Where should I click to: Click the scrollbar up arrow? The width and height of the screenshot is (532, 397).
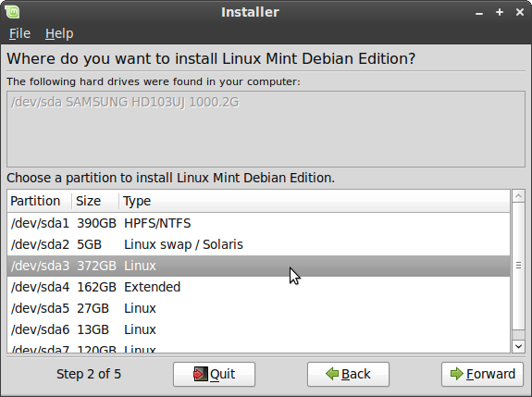[518, 196]
